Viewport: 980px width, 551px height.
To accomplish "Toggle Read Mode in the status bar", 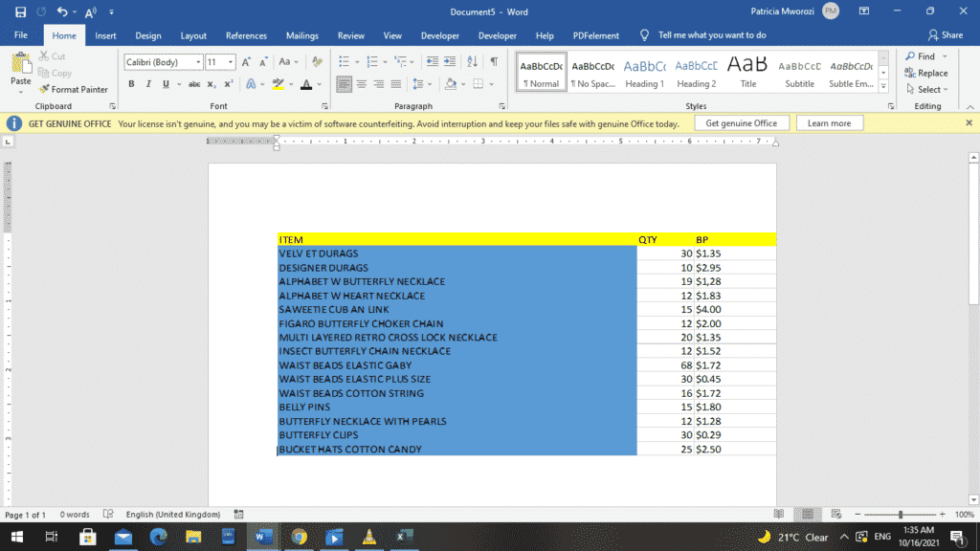I will click(779, 514).
